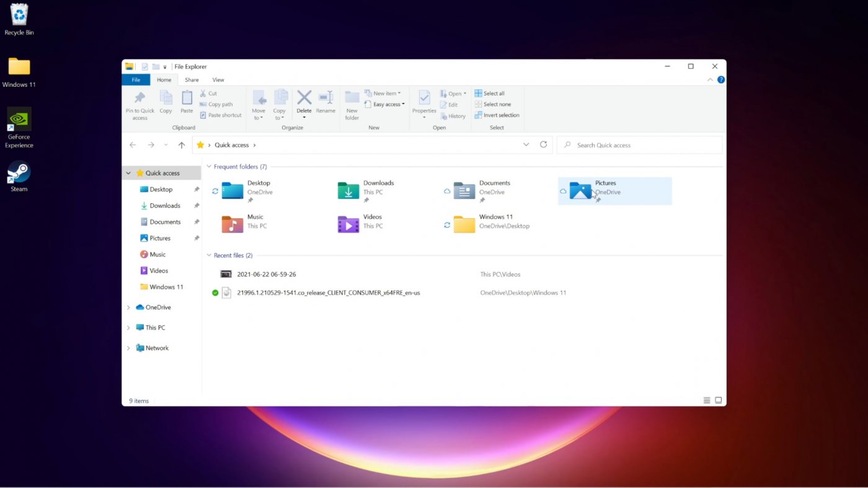Select the 21996.1.210529-1541 ISO recent file
Viewport: 868px width, 488px height.
pyautogui.click(x=329, y=293)
